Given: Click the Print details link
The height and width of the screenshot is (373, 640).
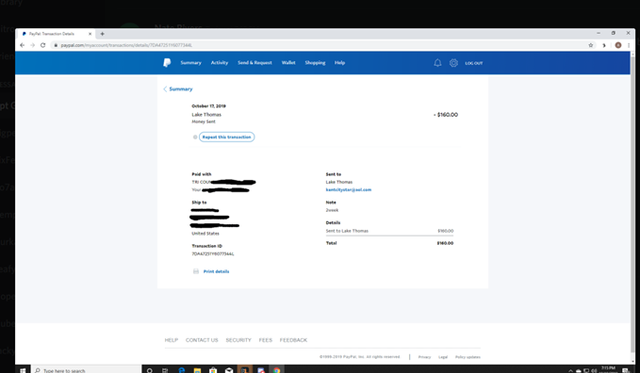Looking at the screenshot, I should [216, 271].
